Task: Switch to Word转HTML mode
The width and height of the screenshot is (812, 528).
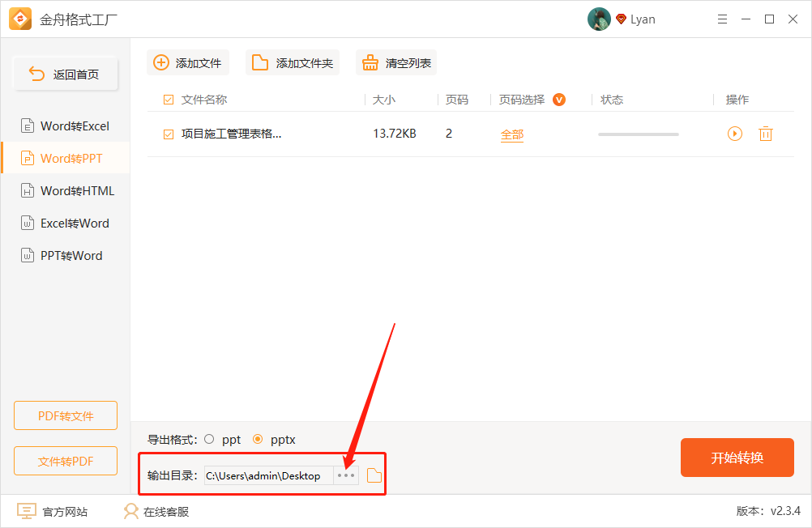Action: coord(66,191)
